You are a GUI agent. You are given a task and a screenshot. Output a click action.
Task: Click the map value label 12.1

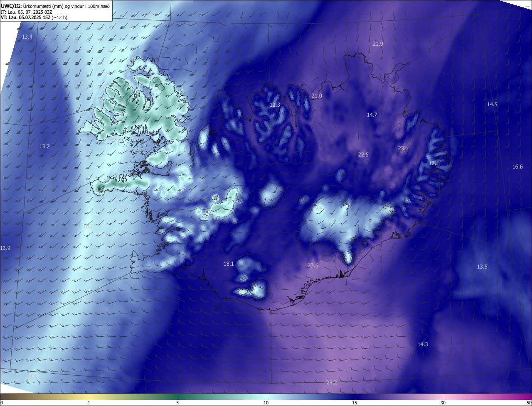(x=434, y=164)
